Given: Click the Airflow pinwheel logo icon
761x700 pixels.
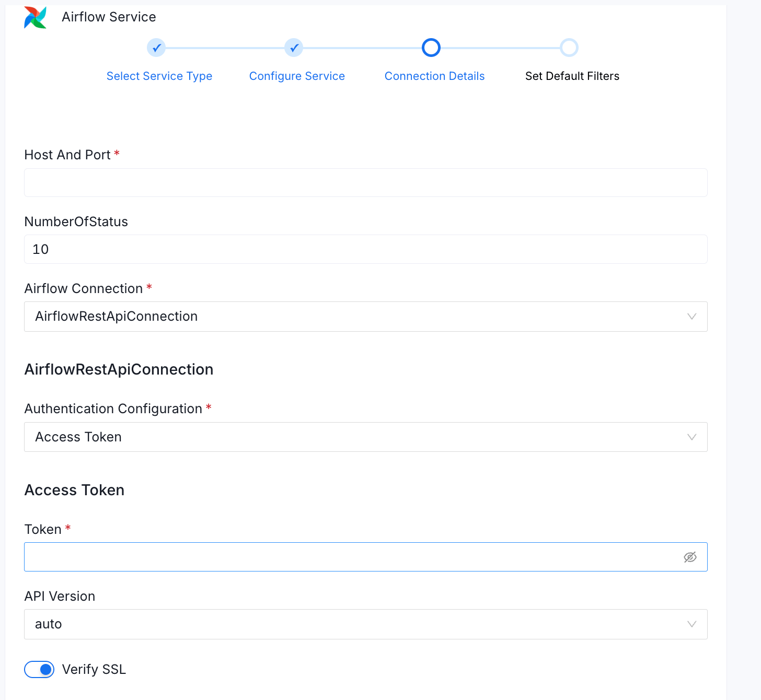Looking at the screenshot, I should coord(36,17).
